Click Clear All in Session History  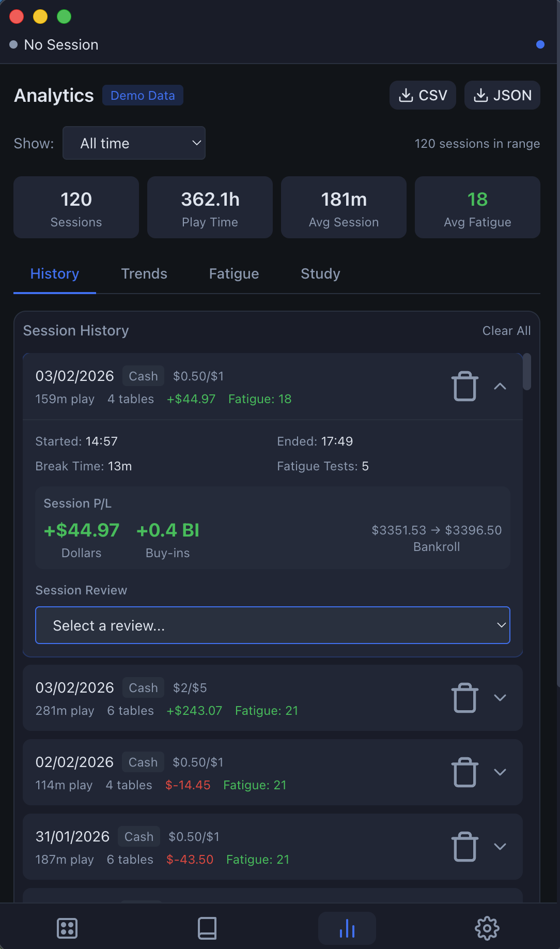[506, 331]
